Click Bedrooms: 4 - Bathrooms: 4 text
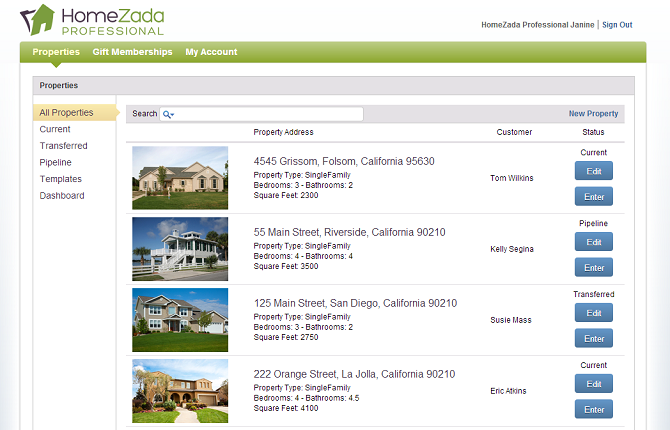670x430 pixels. coord(303,256)
